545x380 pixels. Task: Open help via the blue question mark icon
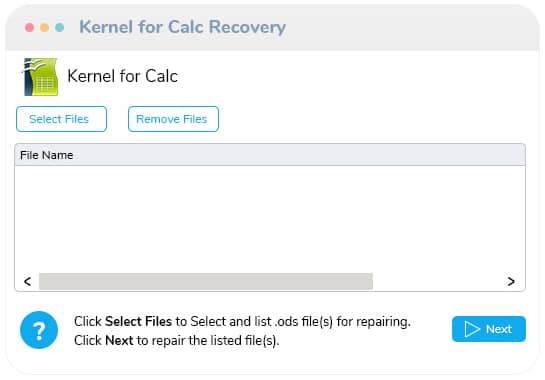(39, 330)
